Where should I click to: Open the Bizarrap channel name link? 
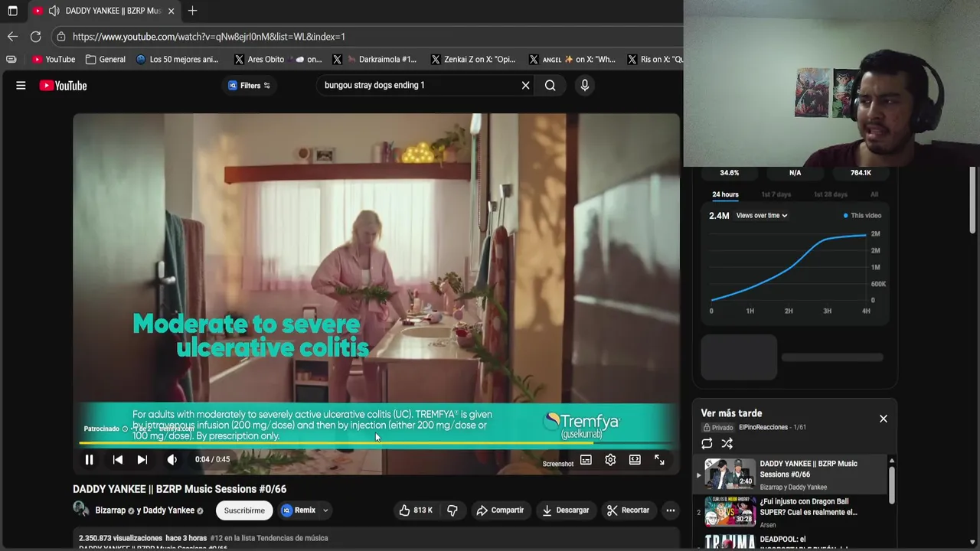(110, 510)
